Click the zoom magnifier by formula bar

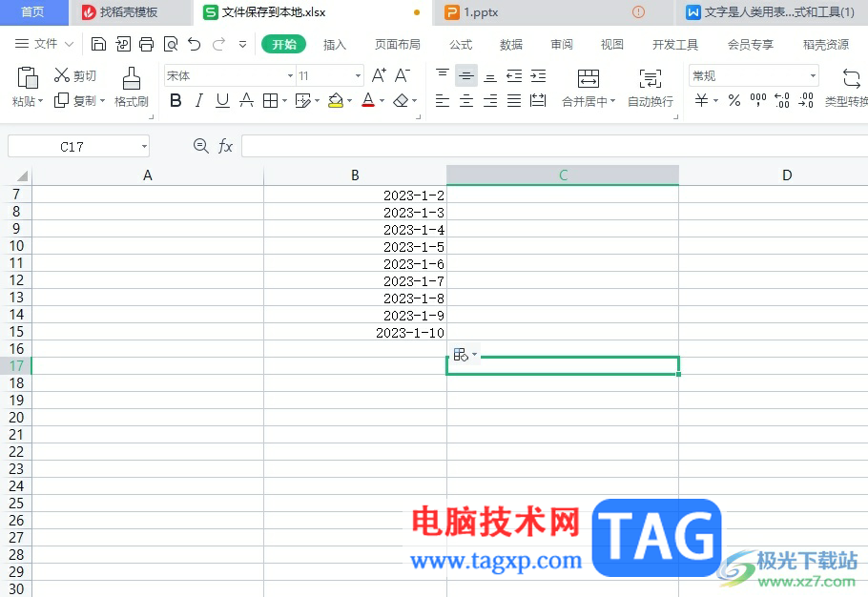coord(201,146)
